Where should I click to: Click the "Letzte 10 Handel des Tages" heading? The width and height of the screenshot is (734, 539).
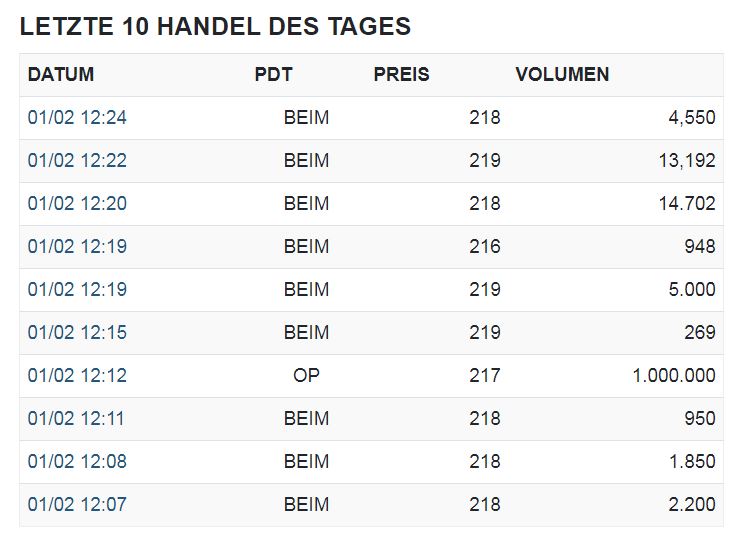tap(215, 27)
